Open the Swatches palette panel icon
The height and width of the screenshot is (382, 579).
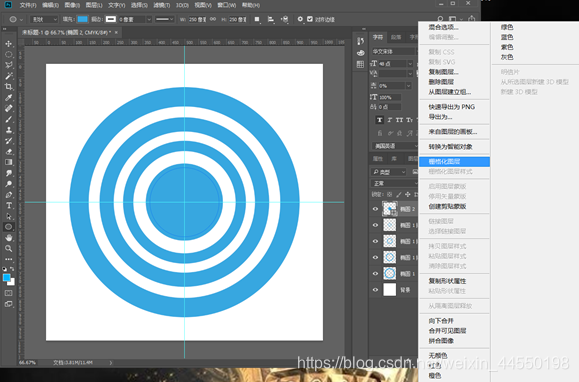point(360,65)
